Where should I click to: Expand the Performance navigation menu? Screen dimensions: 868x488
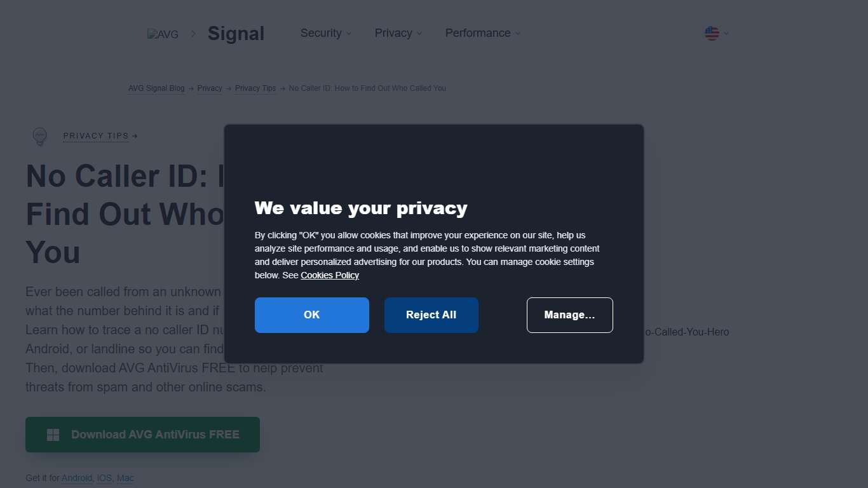click(x=482, y=33)
